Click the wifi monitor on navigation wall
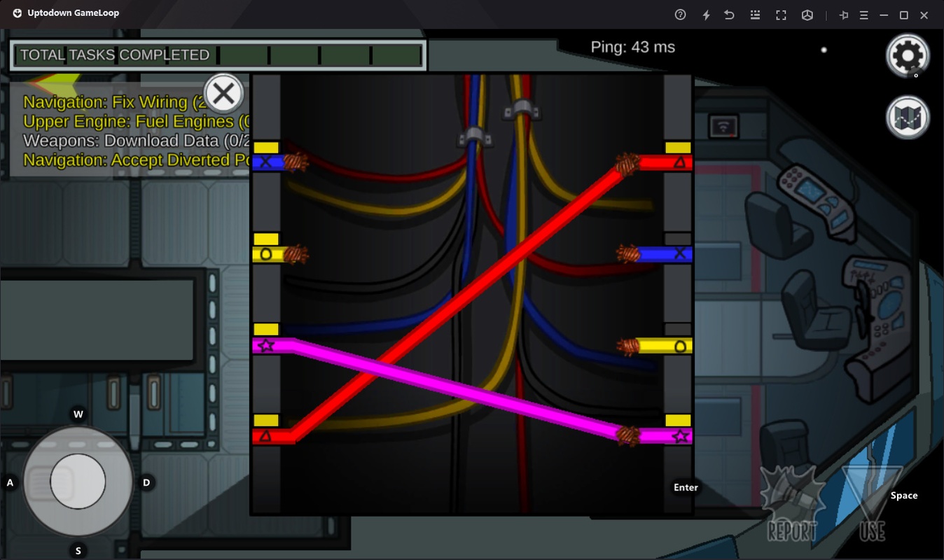Screen dimensions: 944x560 [x=722, y=126]
